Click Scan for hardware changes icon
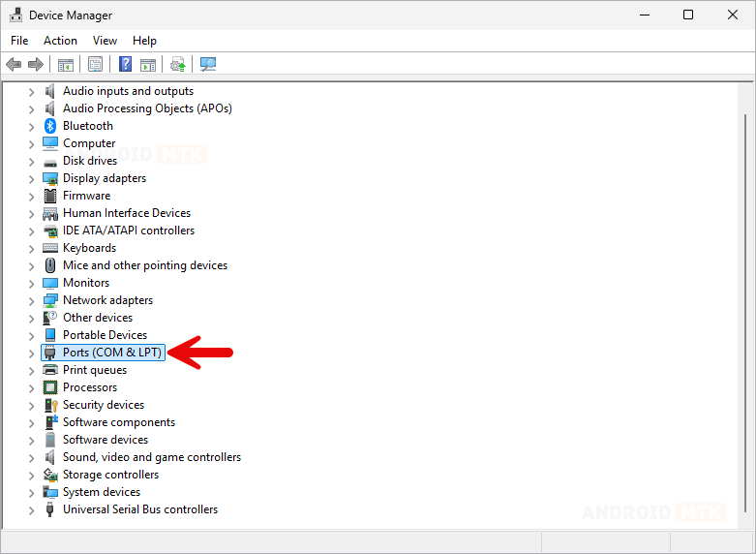The image size is (756, 554). [x=207, y=65]
